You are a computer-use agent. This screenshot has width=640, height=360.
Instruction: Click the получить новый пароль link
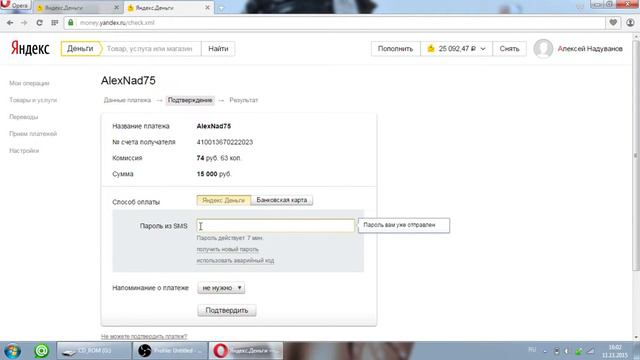(x=227, y=249)
